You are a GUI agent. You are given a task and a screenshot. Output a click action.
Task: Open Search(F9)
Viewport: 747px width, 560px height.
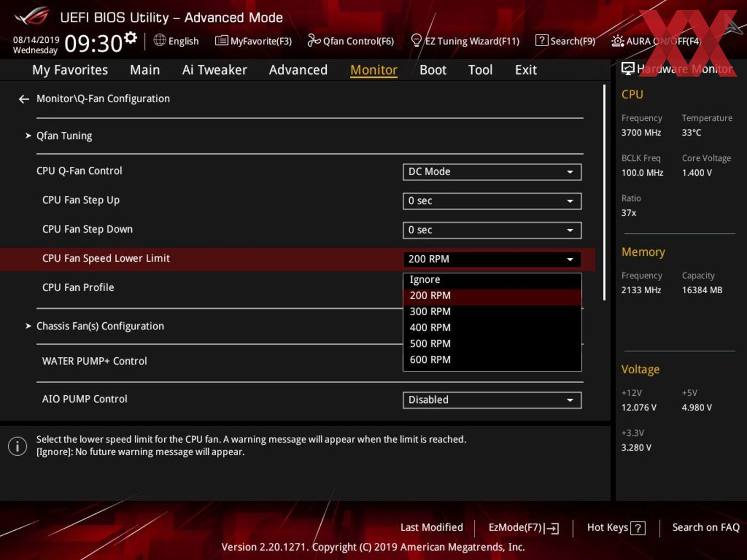tap(565, 41)
